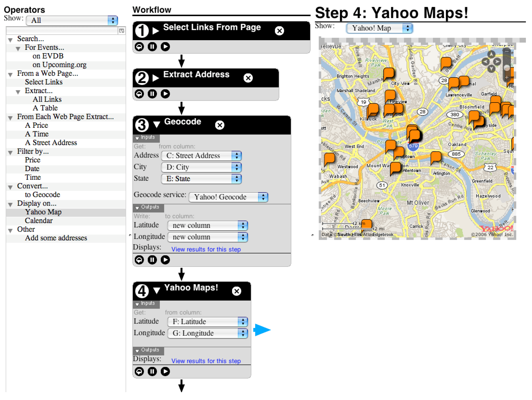
Task: Open the Address column dropdown
Action: click(201, 156)
